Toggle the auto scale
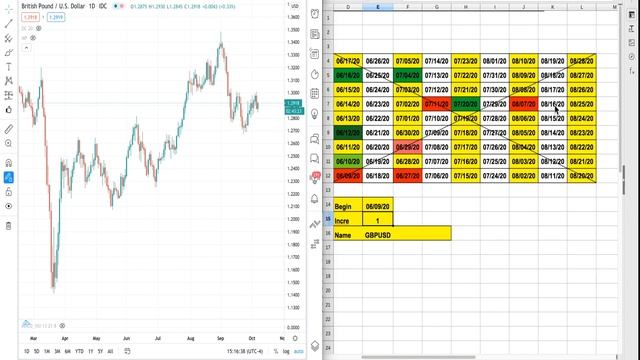640x360 pixels. 299,351
